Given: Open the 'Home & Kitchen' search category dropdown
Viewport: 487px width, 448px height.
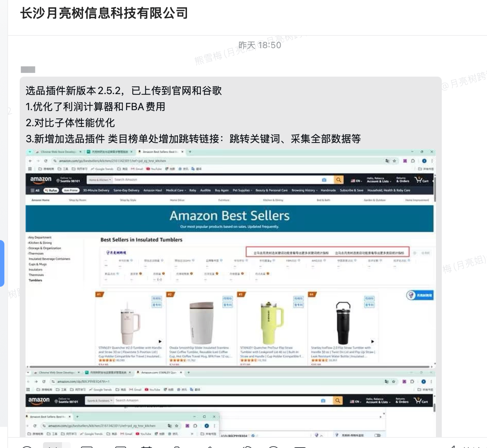Looking at the screenshot, I should [100, 180].
